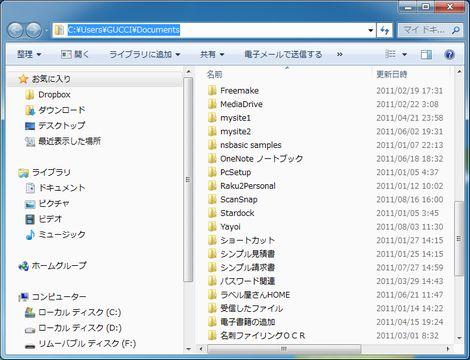Viewport: 470px width, 360px height.
Task: Click the search magnifier icon
Action: point(456,30)
